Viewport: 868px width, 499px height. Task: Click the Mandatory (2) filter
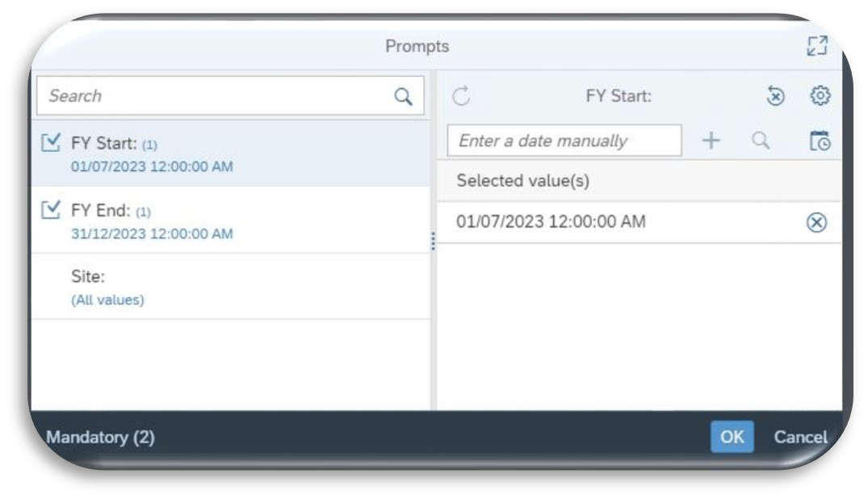tap(100, 438)
